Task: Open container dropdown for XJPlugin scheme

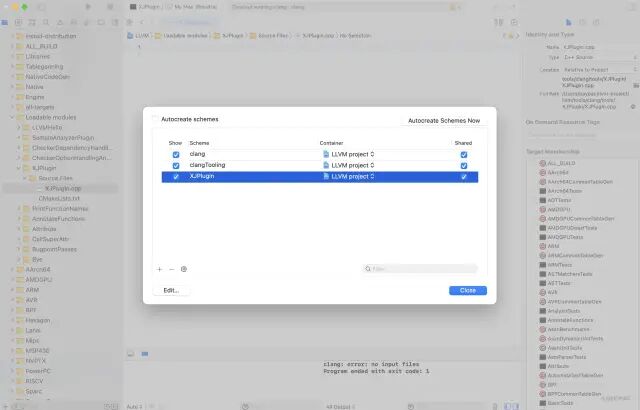Action: (x=349, y=176)
